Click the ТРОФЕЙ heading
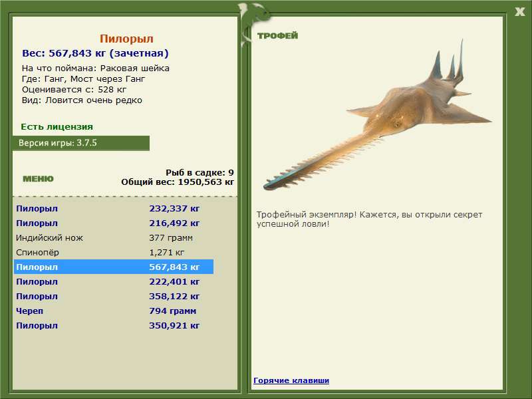This screenshot has height=399, width=532. click(x=277, y=36)
